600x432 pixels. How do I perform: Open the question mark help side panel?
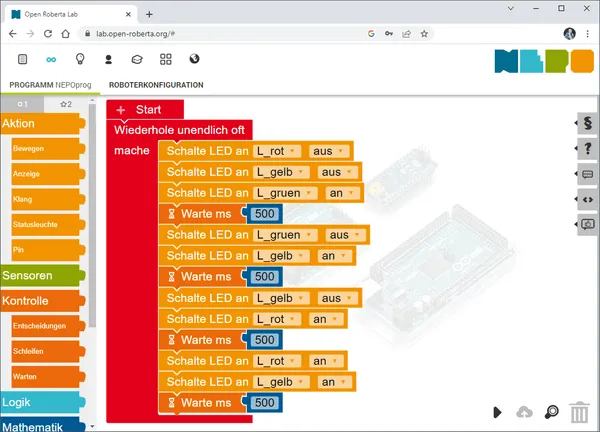(587, 149)
